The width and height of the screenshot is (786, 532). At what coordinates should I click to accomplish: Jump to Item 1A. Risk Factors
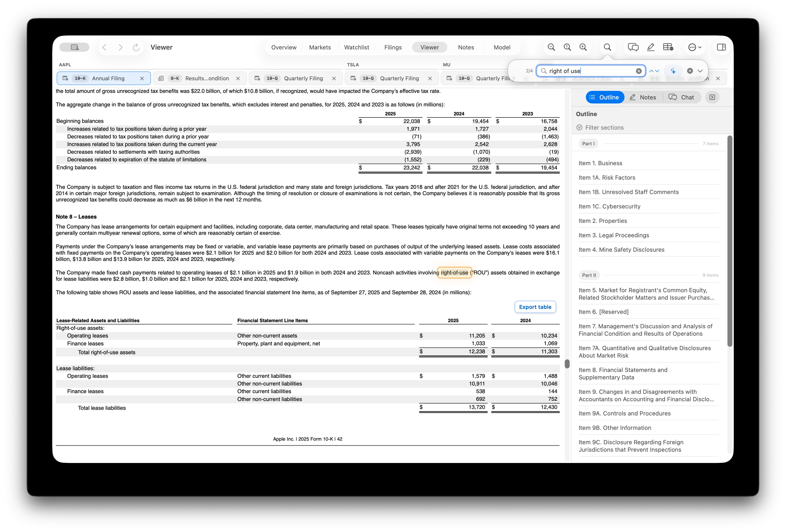(607, 177)
